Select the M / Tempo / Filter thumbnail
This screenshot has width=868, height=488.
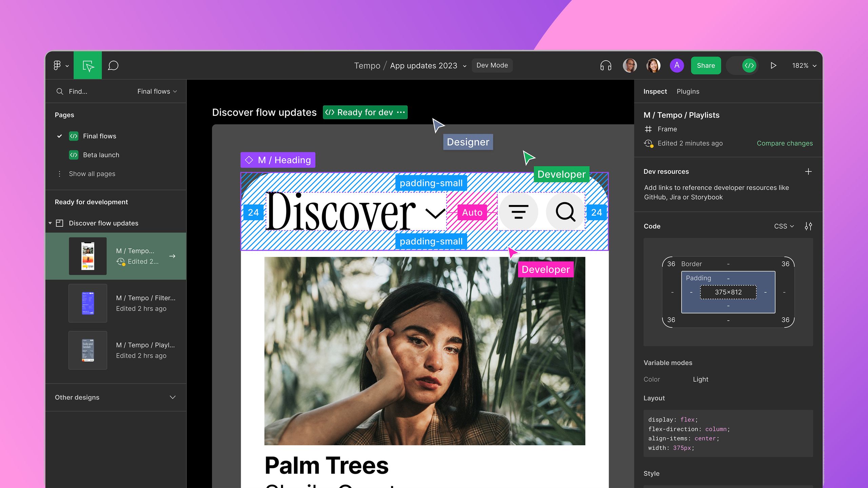tap(88, 303)
